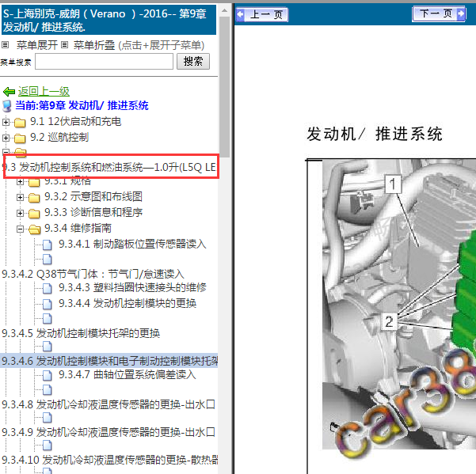
Task: Click the open folder icon of 9.3.4
Action: pyautogui.click(x=35, y=229)
